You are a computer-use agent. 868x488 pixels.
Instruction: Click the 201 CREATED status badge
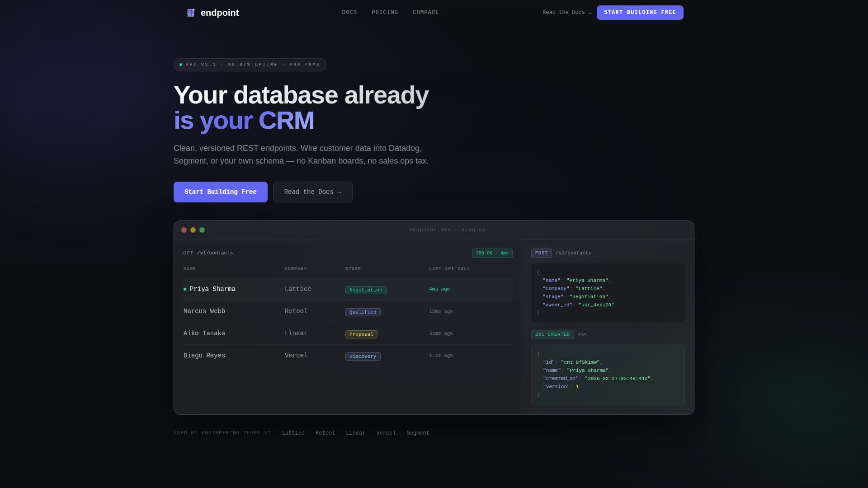[x=552, y=334]
